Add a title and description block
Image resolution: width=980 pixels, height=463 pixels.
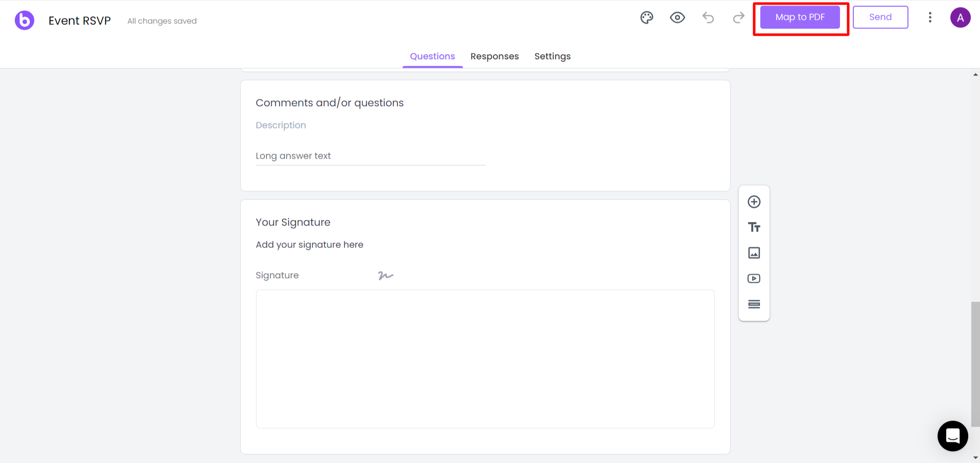tap(754, 227)
